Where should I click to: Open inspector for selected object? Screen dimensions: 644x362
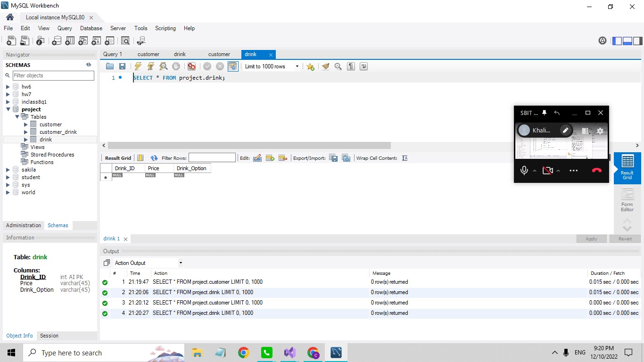(x=41, y=41)
